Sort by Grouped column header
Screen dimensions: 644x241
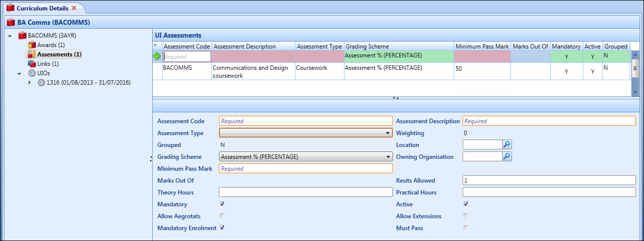616,47
